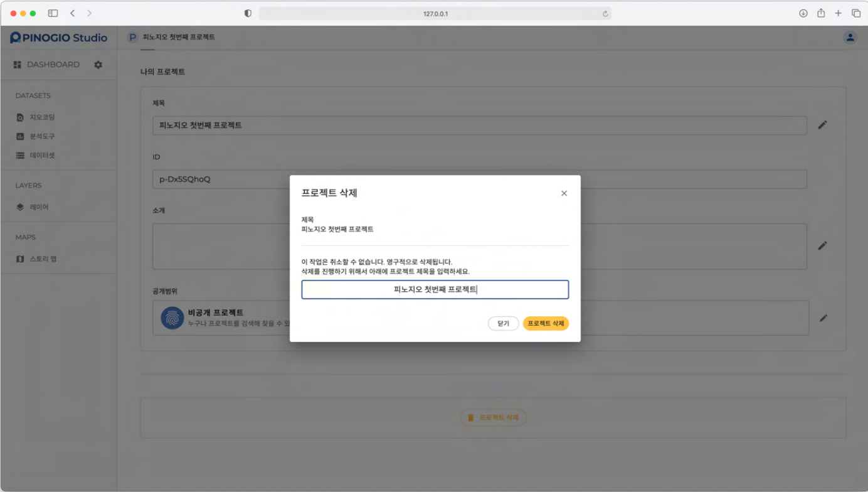Click the pencil icon next to title field
The height and width of the screenshot is (492, 868).
point(822,125)
